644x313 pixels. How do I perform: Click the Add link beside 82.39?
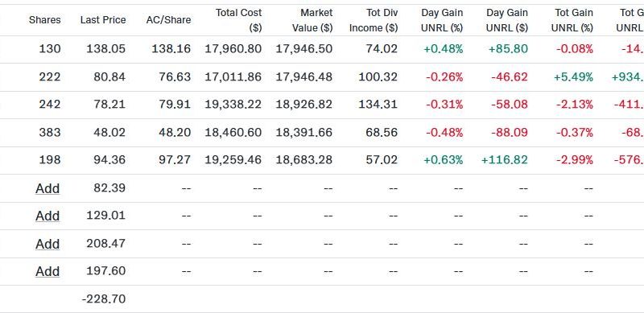[x=47, y=188]
